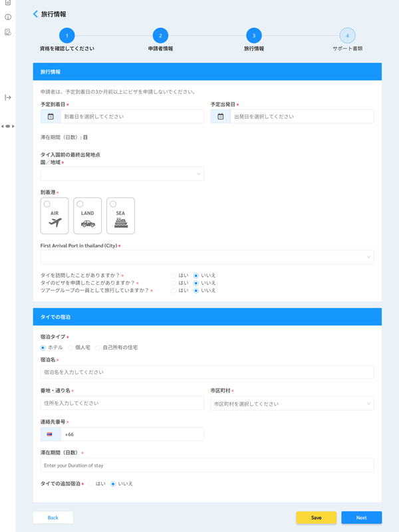Select ホテル accommodation type

(43, 348)
